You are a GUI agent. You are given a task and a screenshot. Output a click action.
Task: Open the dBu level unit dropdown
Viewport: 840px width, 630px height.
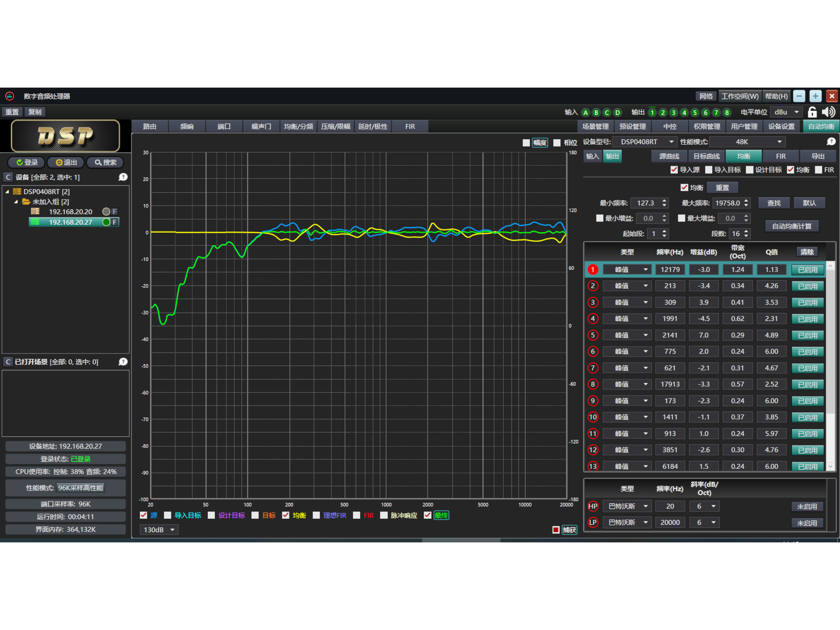coord(787,112)
